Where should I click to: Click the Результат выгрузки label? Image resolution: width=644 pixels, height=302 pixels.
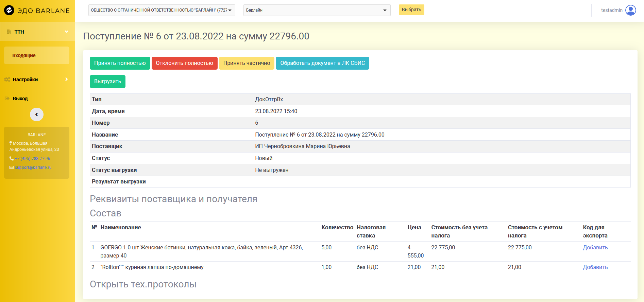119,182
